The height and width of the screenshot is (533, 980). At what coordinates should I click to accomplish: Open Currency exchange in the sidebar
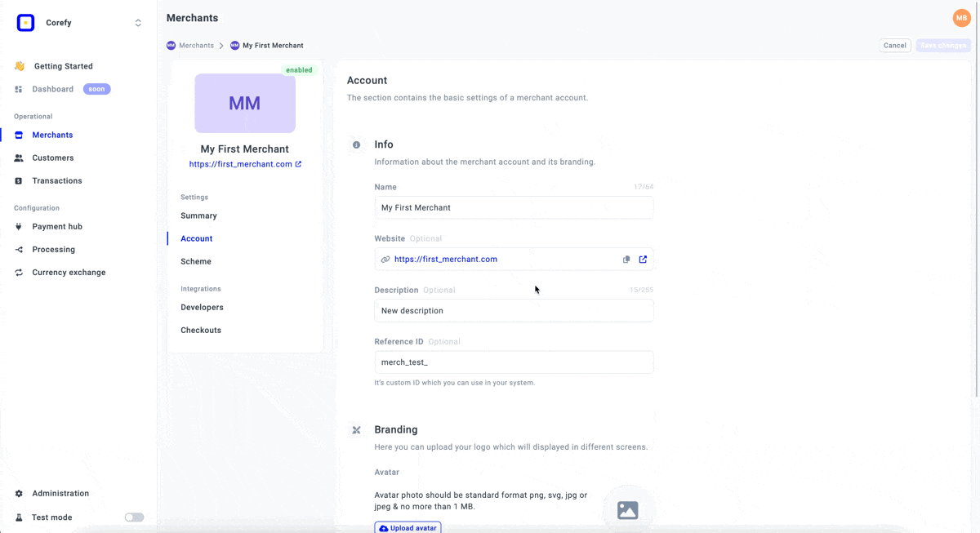(69, 272)
